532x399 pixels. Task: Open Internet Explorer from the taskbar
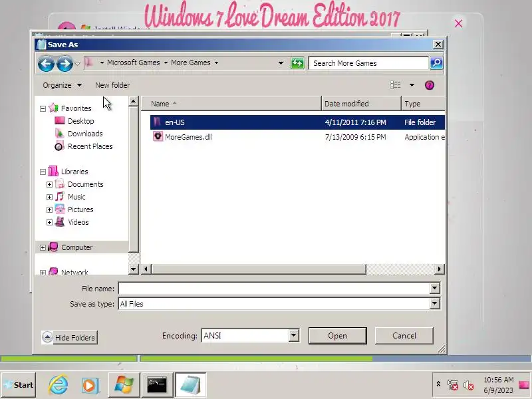coord(58,385)
